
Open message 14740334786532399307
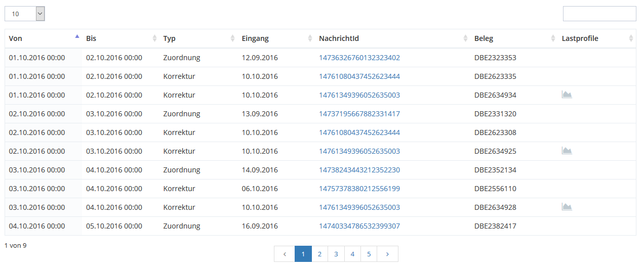click(x=359, y=226)
